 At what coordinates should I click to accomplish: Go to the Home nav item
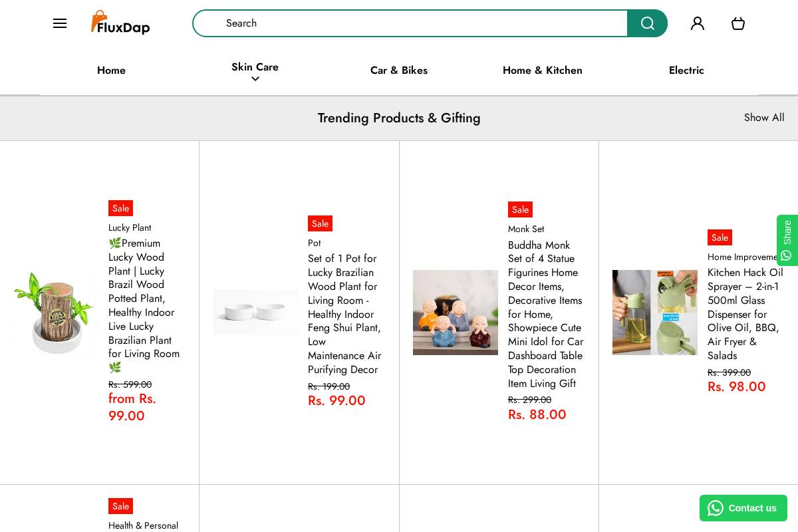coord(111,70)
